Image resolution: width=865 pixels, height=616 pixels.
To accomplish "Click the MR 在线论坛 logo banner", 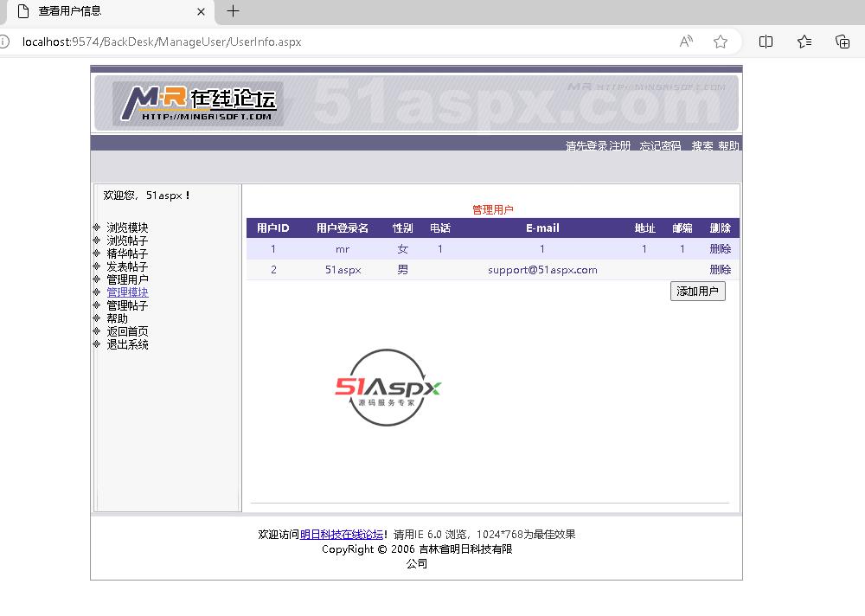I will click(198, 104).
